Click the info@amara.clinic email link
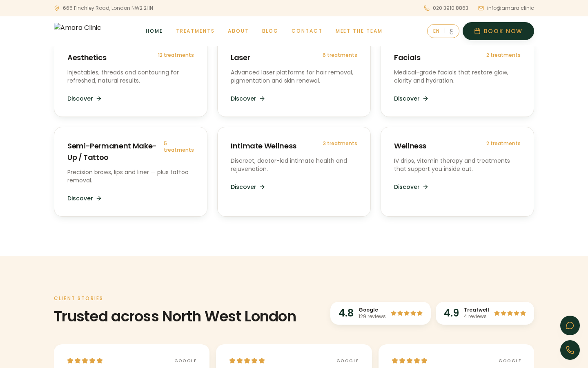Image resolution: width=588 pixels, height=368 pixels. point(510,8)
